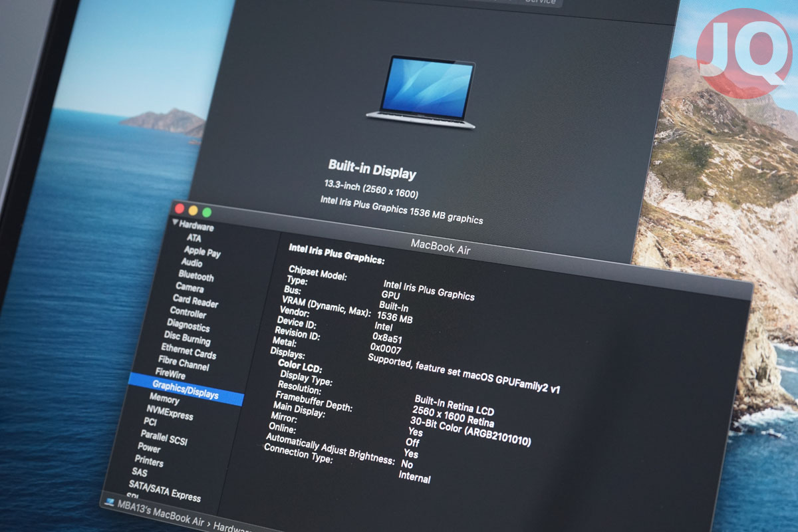The height and width of the screenshot is (532, 798).
Task: Select the 30-Bit Color (ARGB2101010) value
Action: 470,431
